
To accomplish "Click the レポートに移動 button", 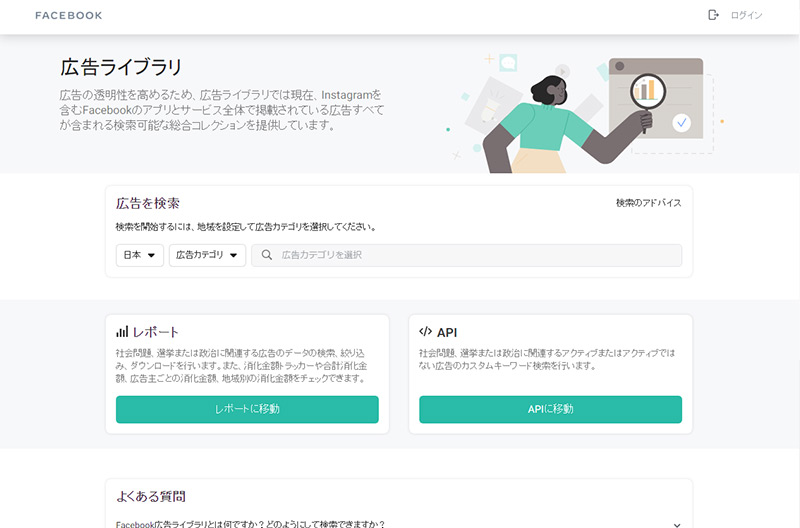I will tap(247, 409).
